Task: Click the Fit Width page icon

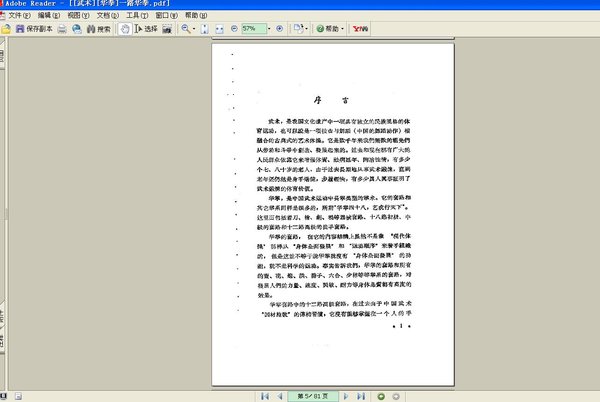Action: (x=219, y=29)
